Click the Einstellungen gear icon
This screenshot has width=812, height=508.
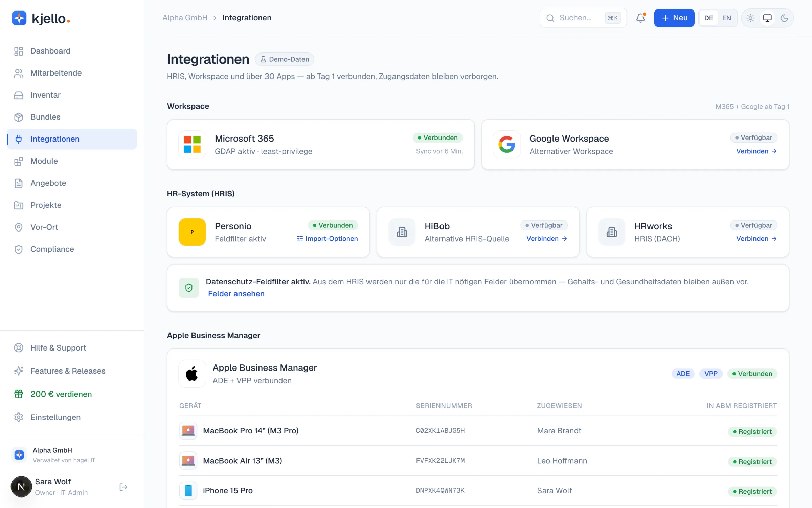[x=19, y=417]
